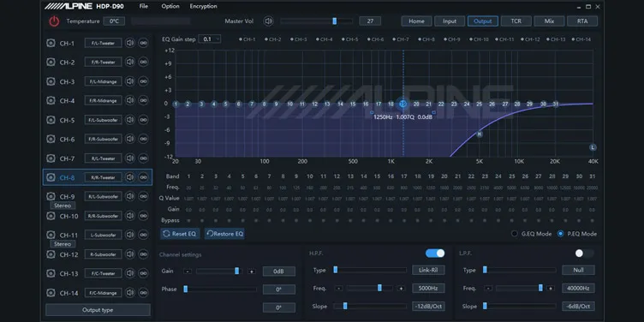Click the CH-2 channel icon
The image size is (644, 322).
51,62
